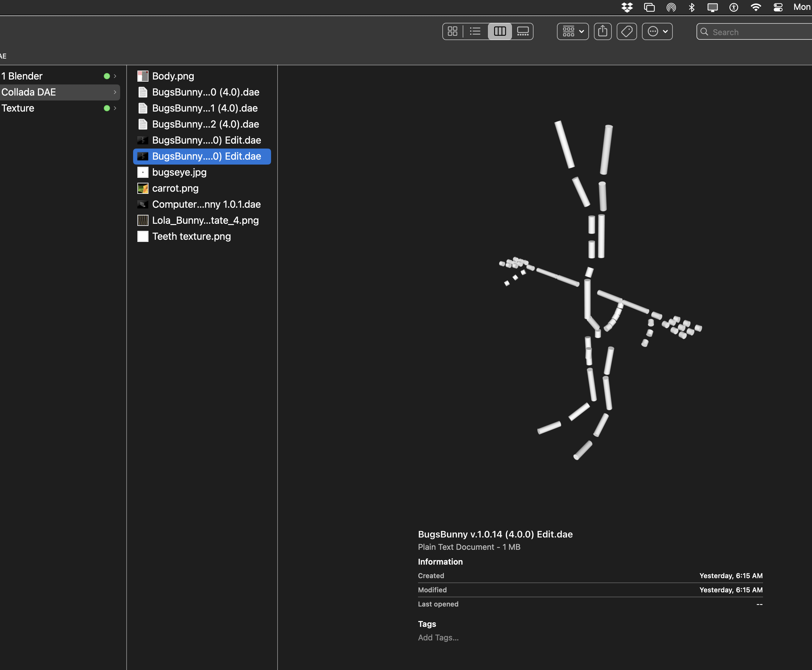The width and height of the screenshot is (812, 670).
Task: Click the Created date value
Action: click(731, 575)
